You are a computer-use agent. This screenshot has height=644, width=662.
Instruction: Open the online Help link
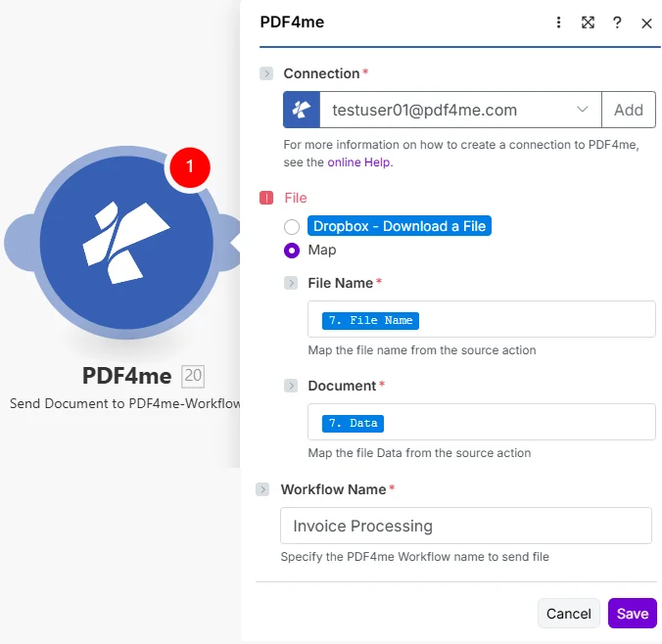point(358,162)
